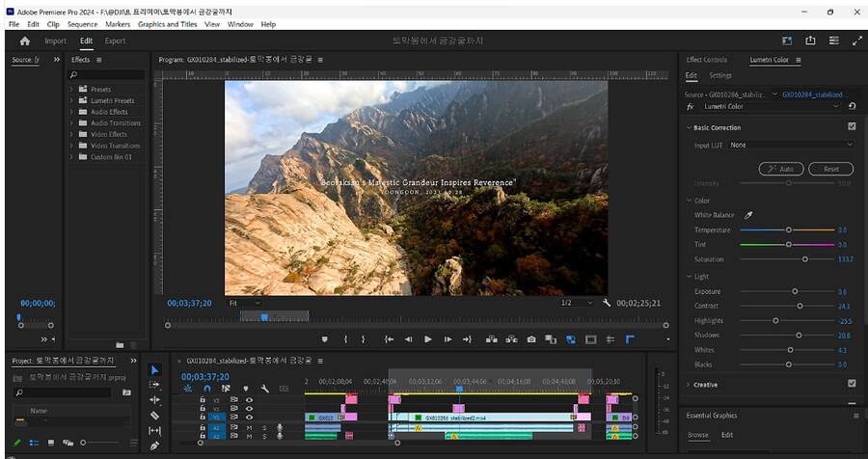
Task: Open the Quick Export share icon
Action: coord(810,40)
